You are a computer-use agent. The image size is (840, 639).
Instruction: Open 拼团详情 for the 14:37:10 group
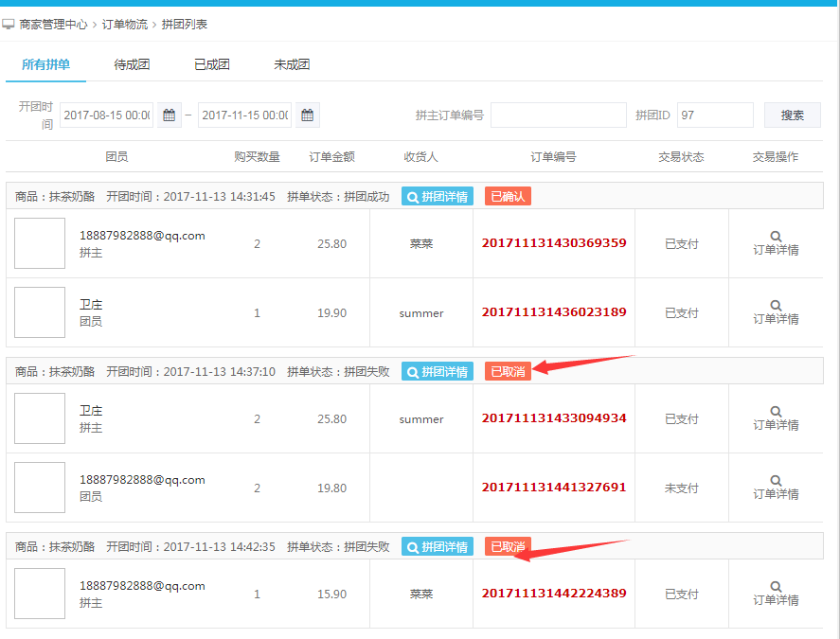click(438, 372)
